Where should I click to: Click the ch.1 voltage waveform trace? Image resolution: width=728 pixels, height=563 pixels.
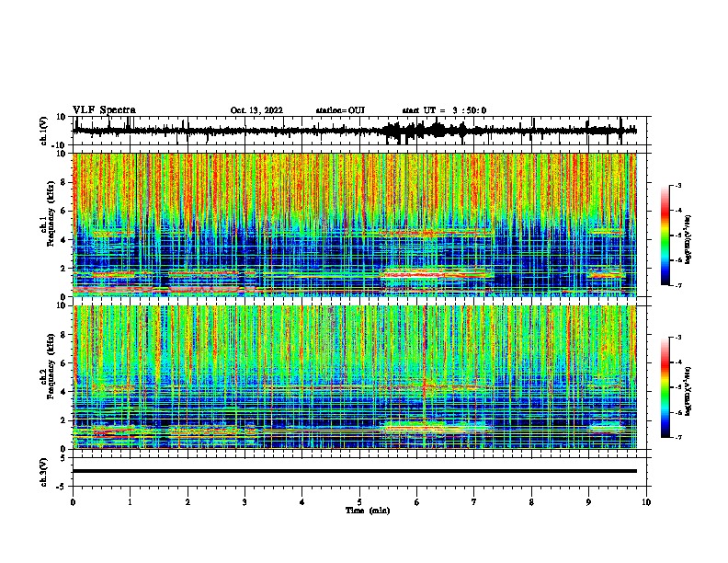click(355, 131)
